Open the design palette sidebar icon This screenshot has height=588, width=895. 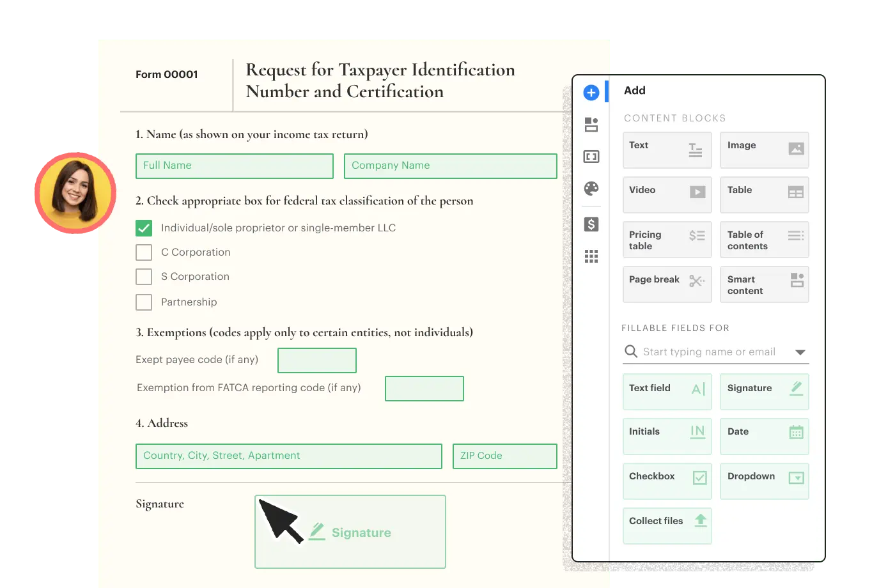591,188
